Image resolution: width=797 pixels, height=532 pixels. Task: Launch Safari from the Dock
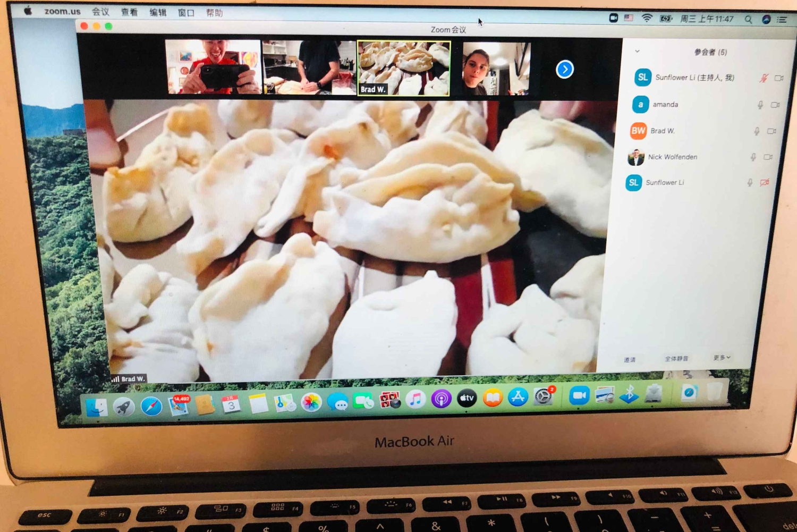click(x=151, y=407)
